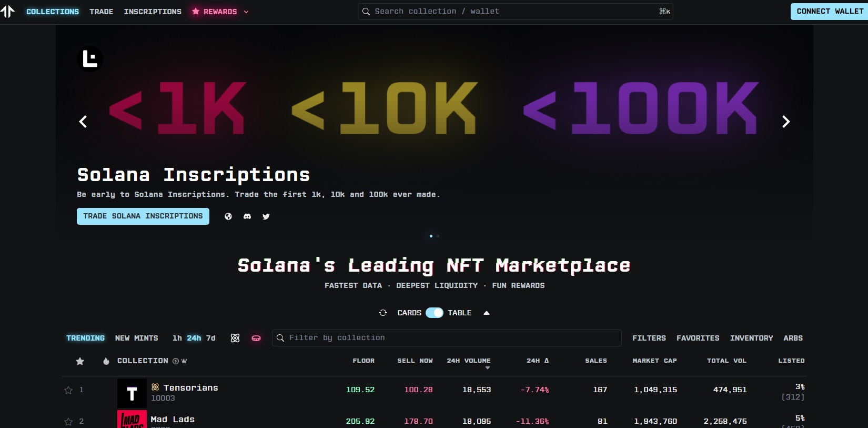Open the Inventory view
The width and height of the screenshot is (868, 428).
tap(752, 338)
